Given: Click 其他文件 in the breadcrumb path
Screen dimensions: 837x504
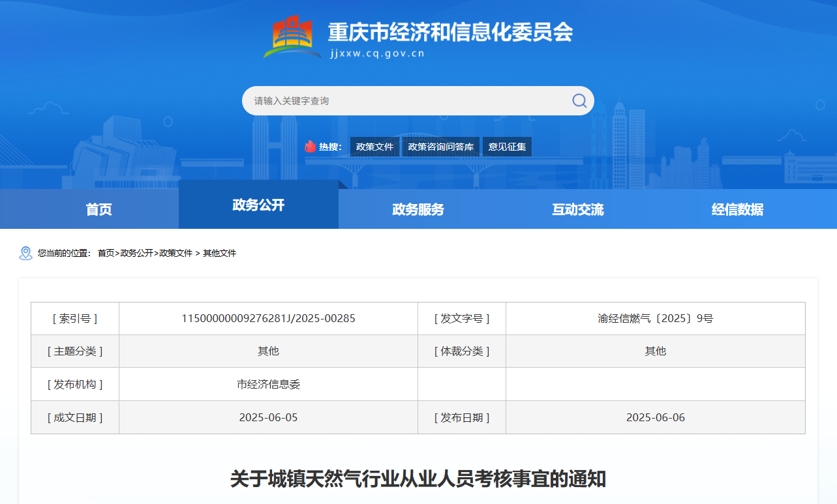Looking at the screenshot, I should (219, 253).
